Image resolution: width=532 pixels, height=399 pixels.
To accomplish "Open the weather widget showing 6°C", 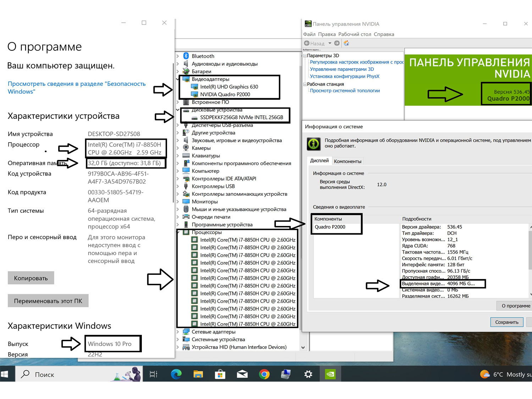I will point(506,374).
